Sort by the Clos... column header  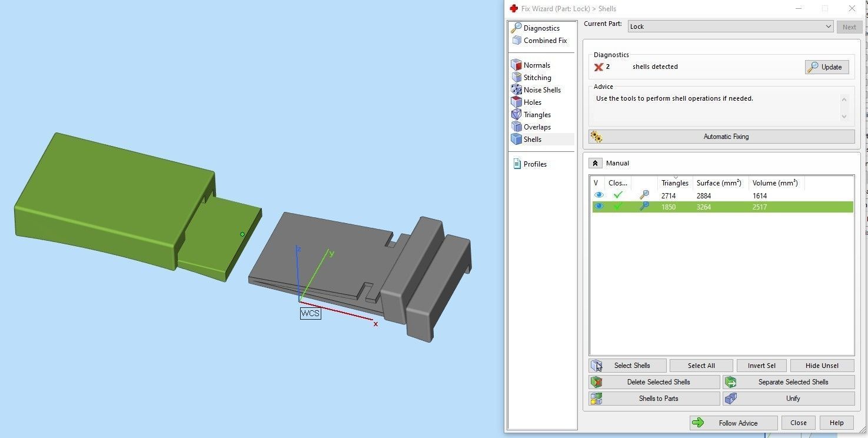(x=618, y=183)
